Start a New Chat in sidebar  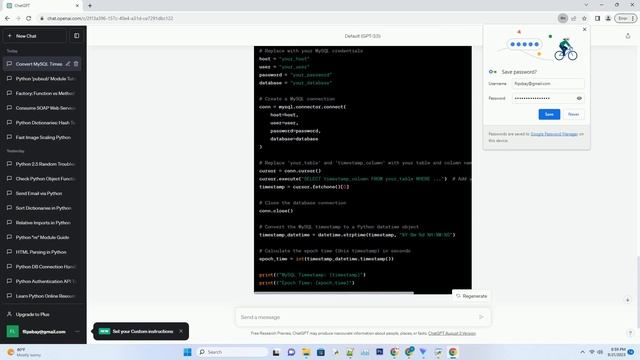(35, 36)
